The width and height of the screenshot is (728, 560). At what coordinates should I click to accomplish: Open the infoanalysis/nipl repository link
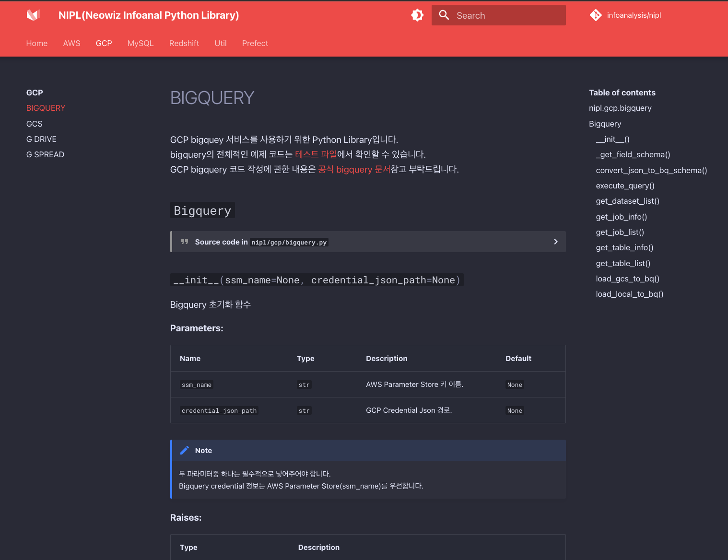(634, 15)
